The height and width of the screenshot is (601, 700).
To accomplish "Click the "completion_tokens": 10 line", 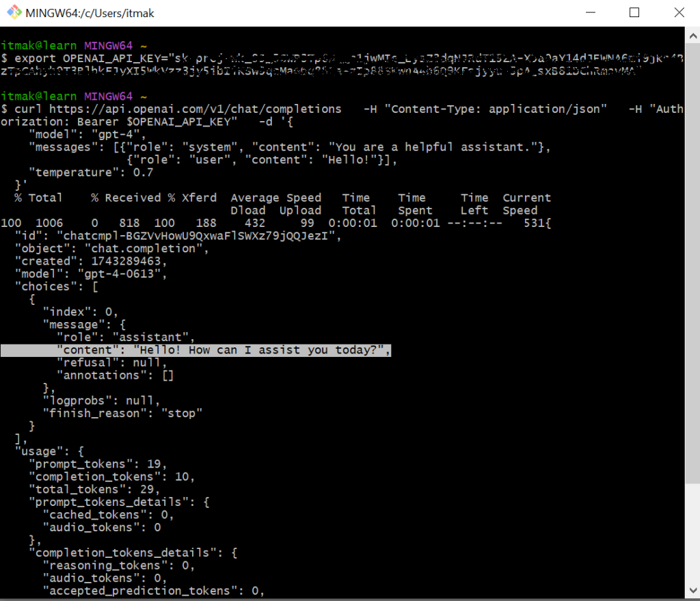I will point(111,477).
